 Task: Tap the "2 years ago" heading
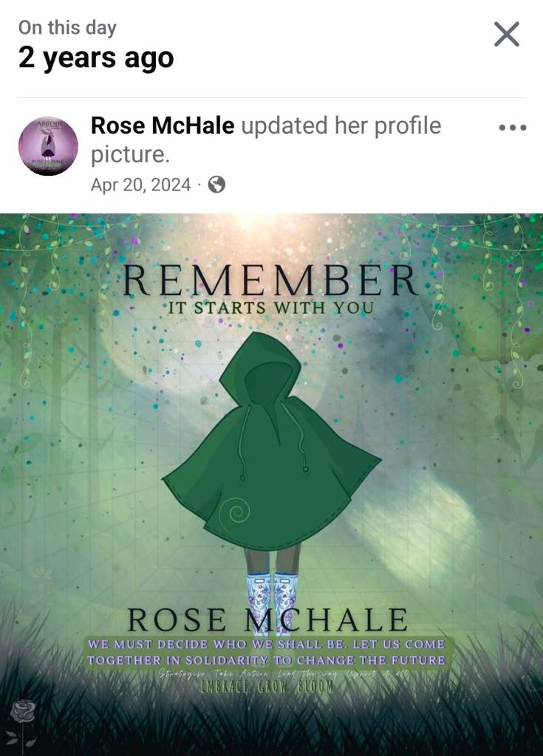tap(96, 58)
